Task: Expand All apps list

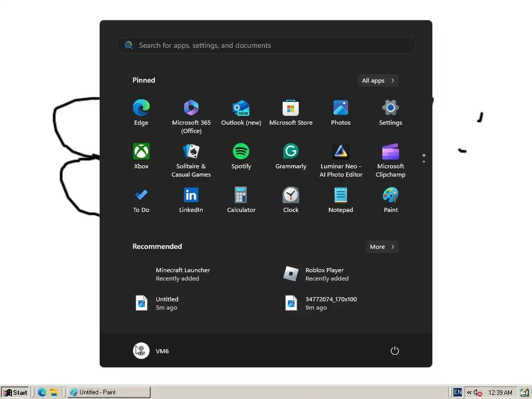Action: (378, 81)
